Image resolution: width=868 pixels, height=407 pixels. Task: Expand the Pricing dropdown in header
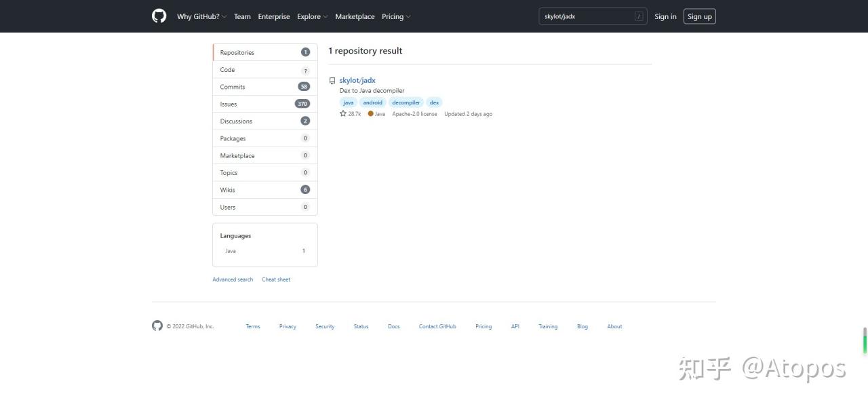(396, 16)
